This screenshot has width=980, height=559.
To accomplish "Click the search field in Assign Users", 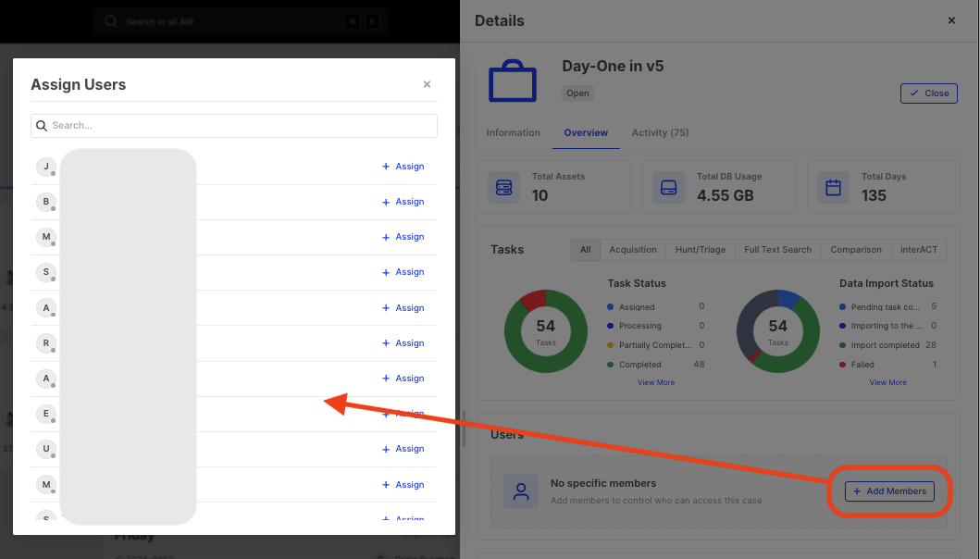I will 234,125.
